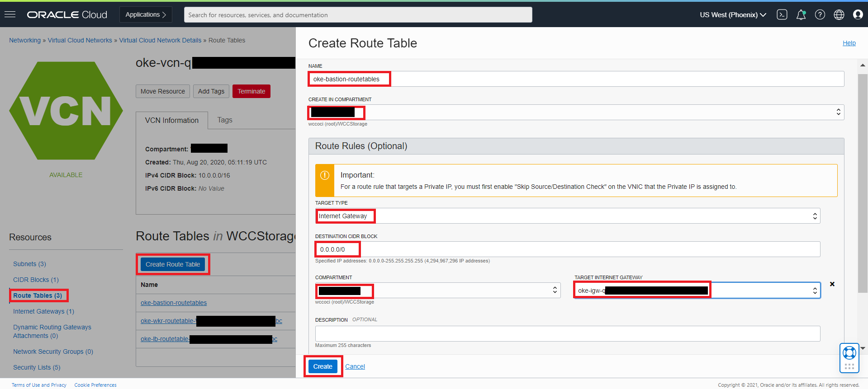Open the Create In Compartment dropdown
868x389 pixels.
576,112
